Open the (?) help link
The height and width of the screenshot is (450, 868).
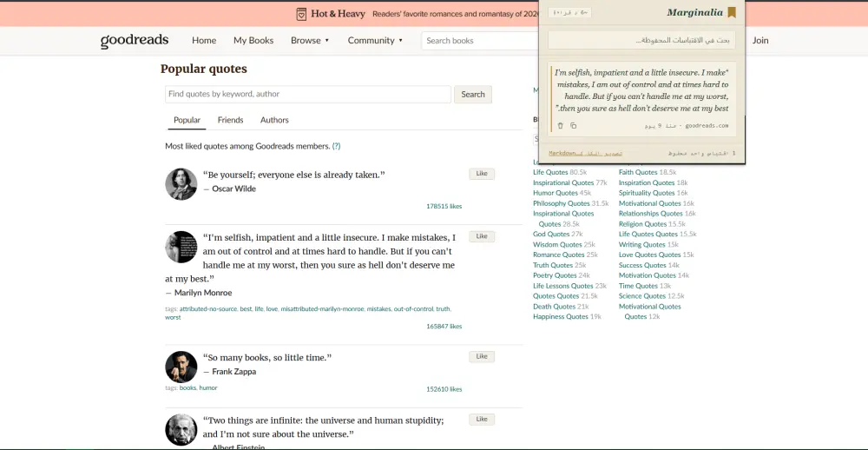pos(336,146)
